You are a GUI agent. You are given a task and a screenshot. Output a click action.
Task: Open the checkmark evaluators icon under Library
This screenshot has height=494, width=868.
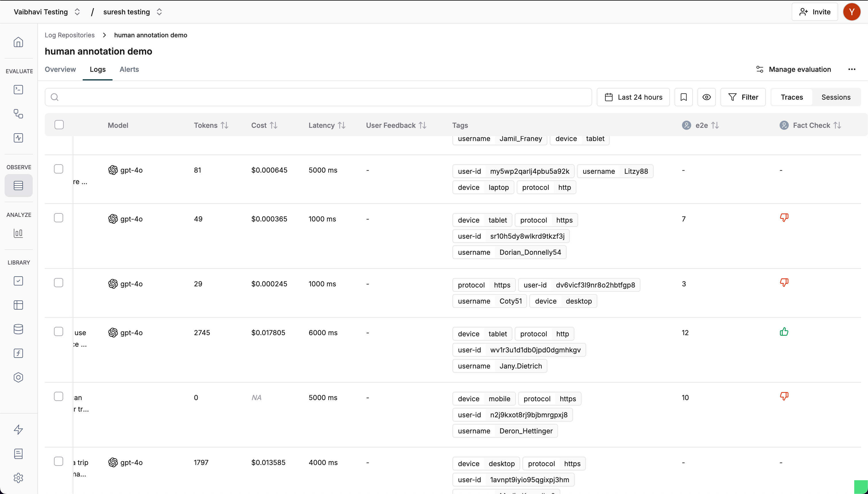[18, 281]
